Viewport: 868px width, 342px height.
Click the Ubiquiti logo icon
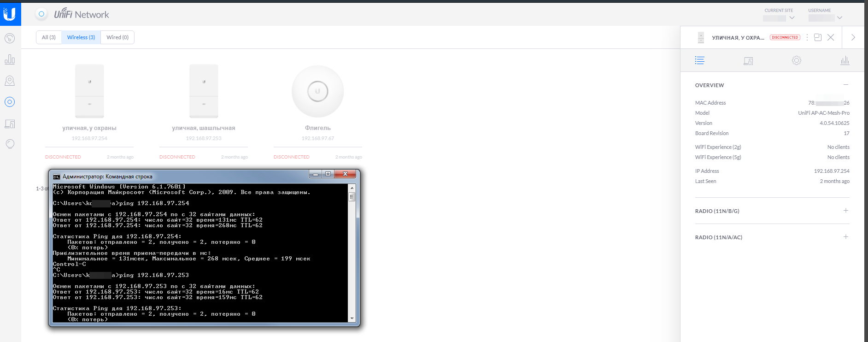pos(10,14)
